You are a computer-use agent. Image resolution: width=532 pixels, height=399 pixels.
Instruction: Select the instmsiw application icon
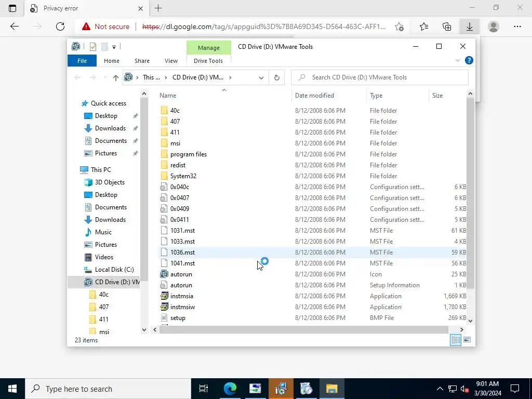164,307
